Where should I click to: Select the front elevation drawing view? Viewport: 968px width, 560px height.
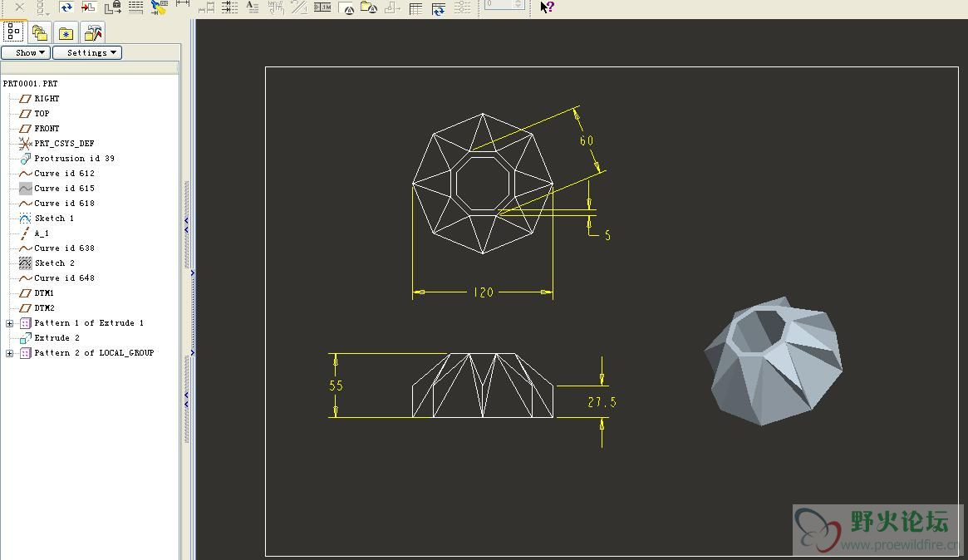click(483, 386)
